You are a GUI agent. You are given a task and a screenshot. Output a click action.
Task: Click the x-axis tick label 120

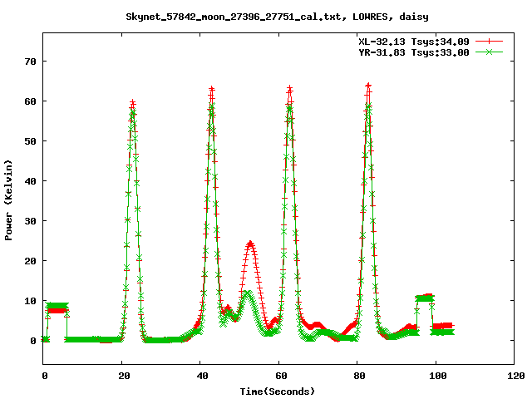pos(516,376)
